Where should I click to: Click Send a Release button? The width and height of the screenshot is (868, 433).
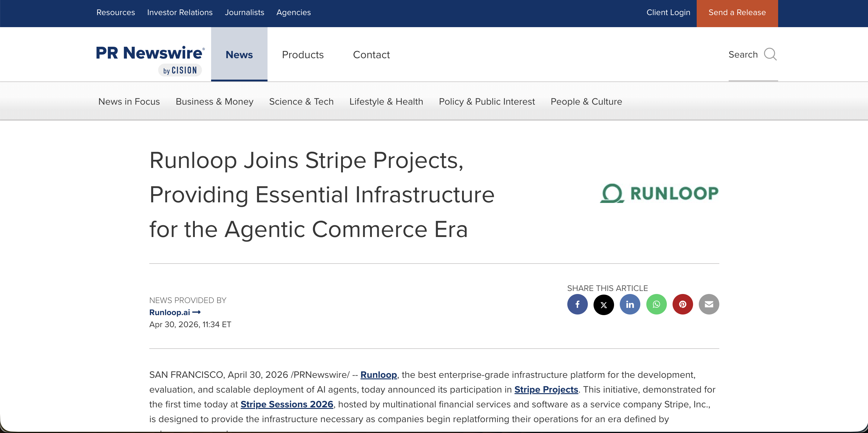coord(737,13)
